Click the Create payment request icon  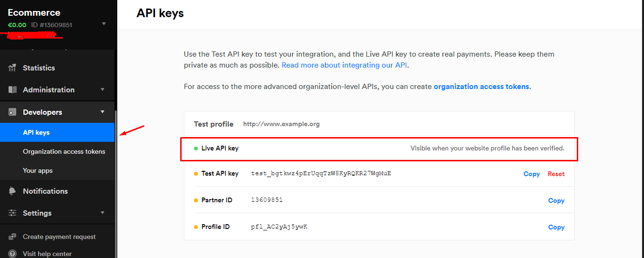[12, 237]
